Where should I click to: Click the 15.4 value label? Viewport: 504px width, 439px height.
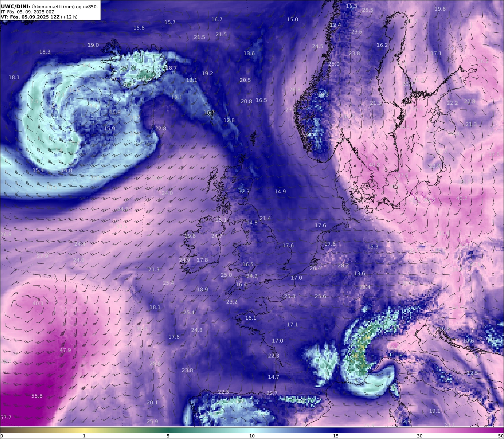[x=38, y=170]
